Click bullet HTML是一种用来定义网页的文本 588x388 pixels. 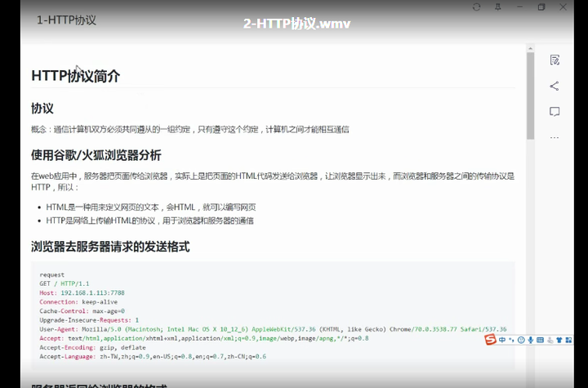[151, 207]
